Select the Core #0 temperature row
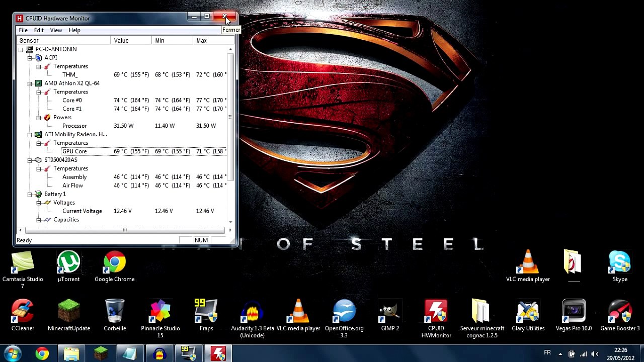Screen dimensions: 644x362 click(122, 101)
